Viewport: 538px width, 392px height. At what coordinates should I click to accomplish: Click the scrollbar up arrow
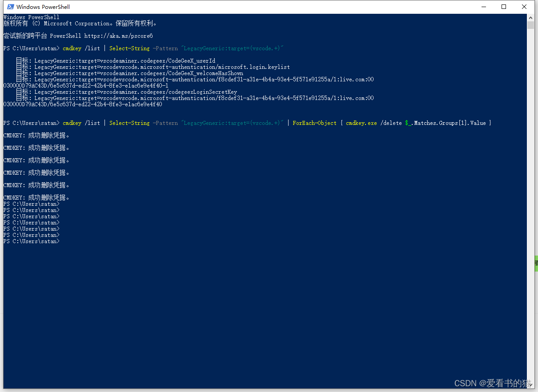pos(530,17)
